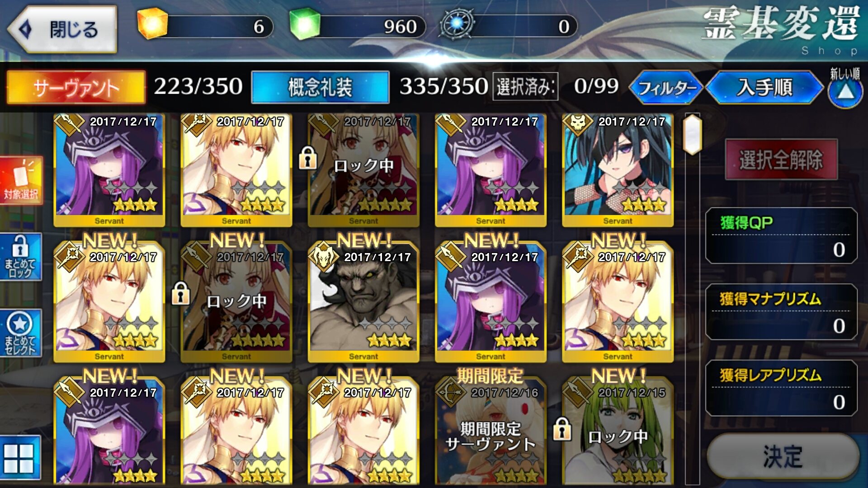Open the 入手順 sort order menu

(x=764, y=87)
